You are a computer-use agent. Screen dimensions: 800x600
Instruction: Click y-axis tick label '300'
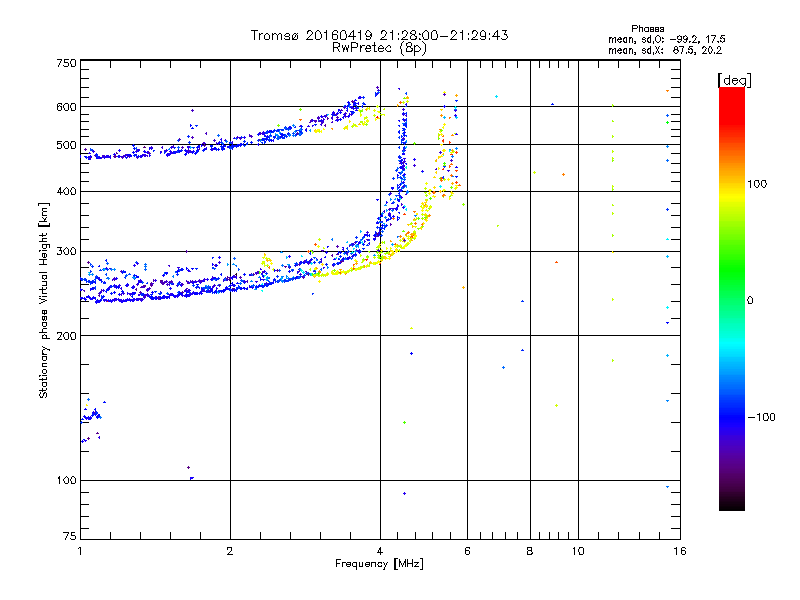click(66, 252)
